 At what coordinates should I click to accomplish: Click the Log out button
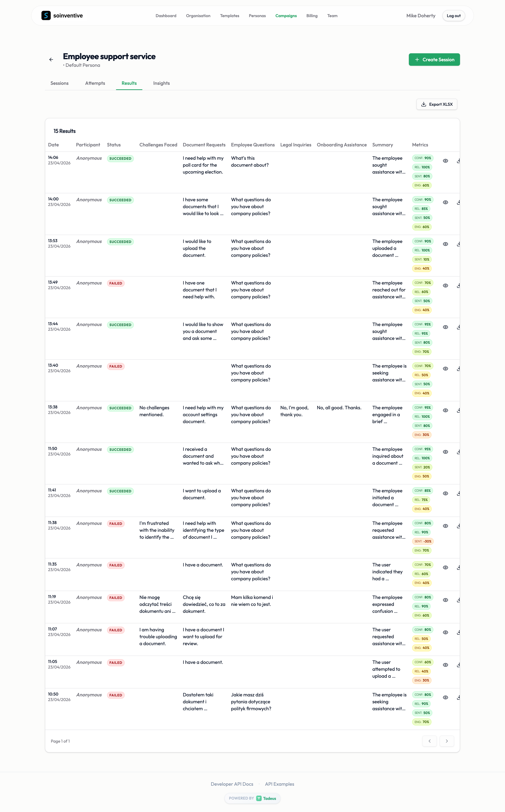pyautogui.click(x=453, y=16)
